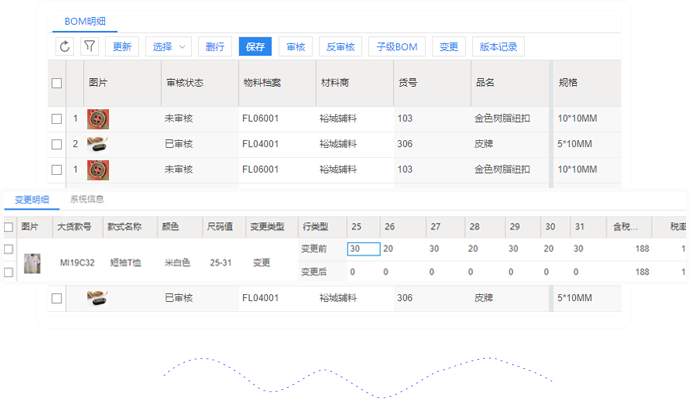Open the leather tag thumbnail in row 2

98,144
